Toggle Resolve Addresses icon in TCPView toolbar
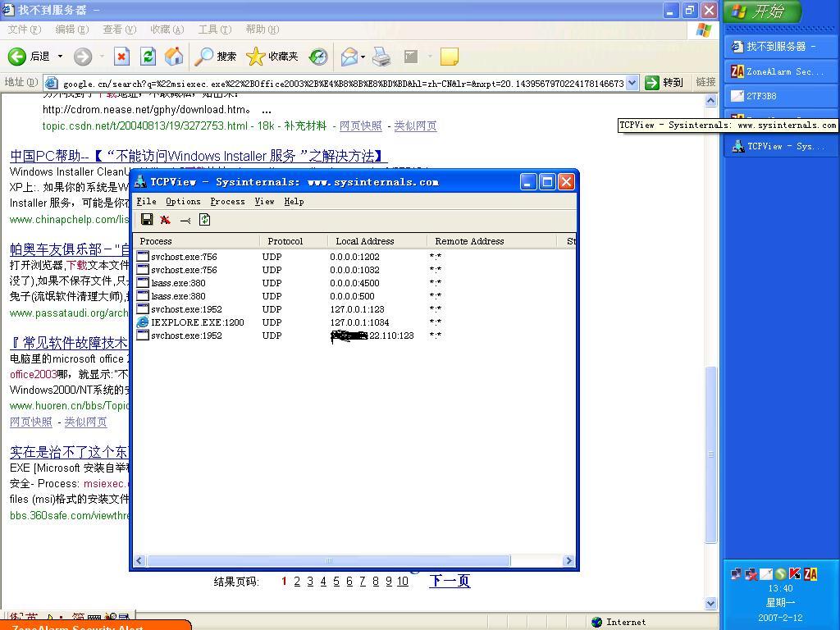The image size is (840, 630). coord(166,220)
